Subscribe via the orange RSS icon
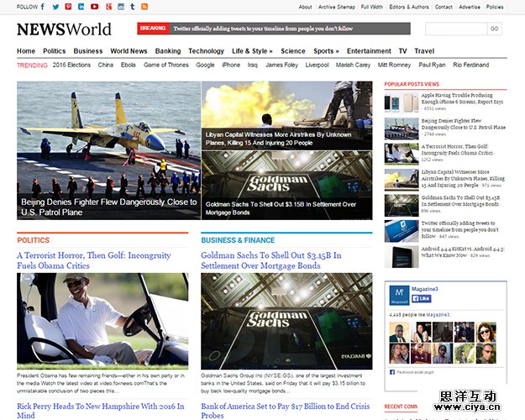Image resolution: width=525 pixels, height=420 pixels. (x=144, y=7)
